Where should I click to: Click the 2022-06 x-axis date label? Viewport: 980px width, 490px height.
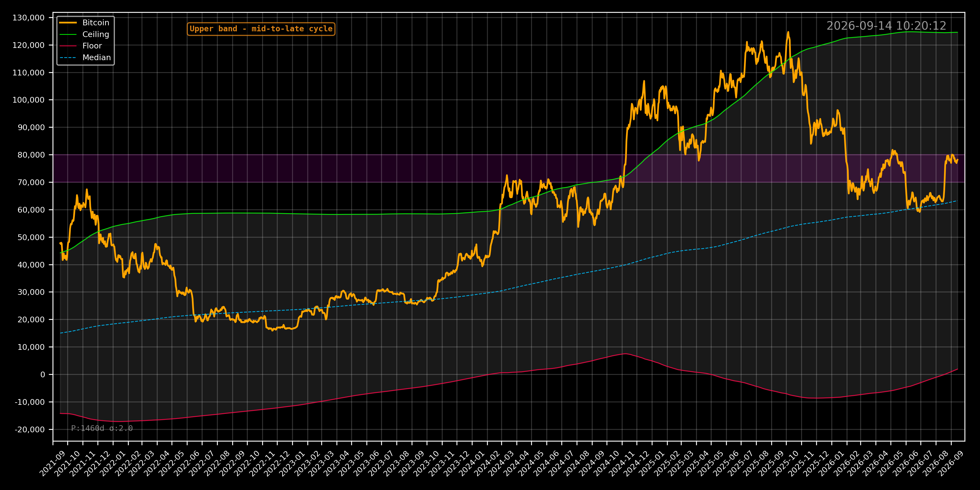[x=187, y=463]
